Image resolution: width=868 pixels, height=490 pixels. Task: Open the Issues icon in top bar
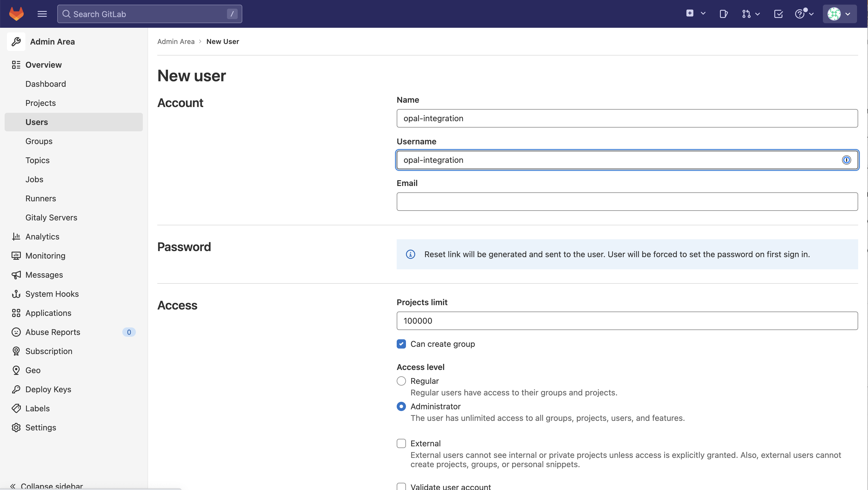pyautogui.click(x=723, y=14)
